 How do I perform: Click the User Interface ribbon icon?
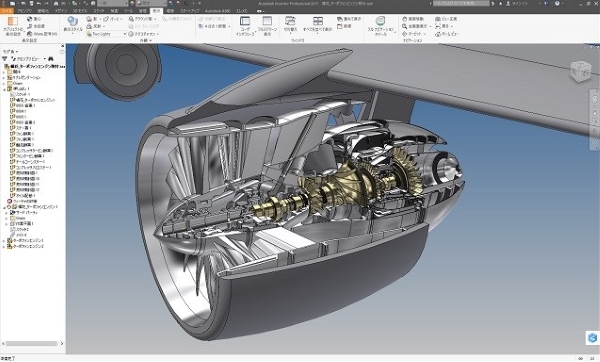245,26
